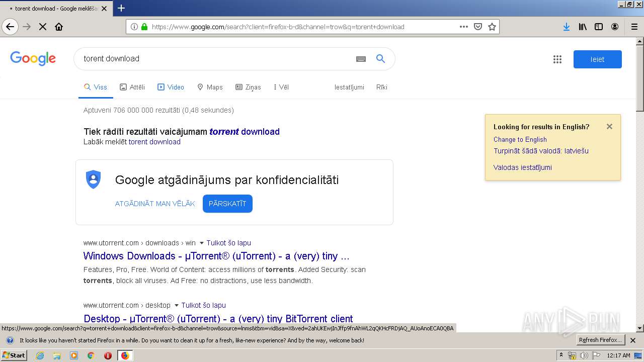
Task: Toggle Firefox sidebars icon
Action: 599,27
